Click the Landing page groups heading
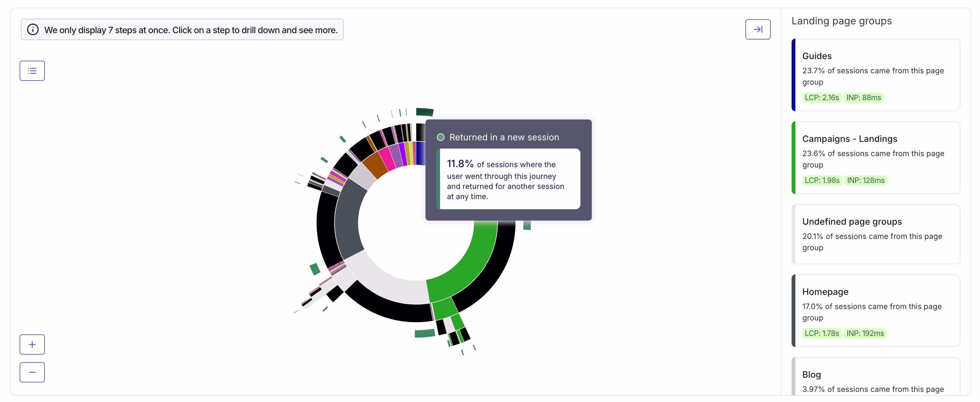Image resolution: width=980 pixels, height=402 pixels. 841,21
